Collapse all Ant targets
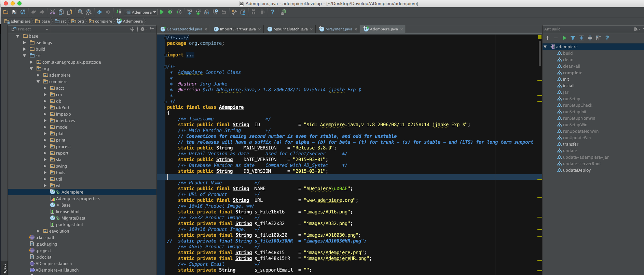This screenshot has width=644, height=275. (x=590, y=38)
